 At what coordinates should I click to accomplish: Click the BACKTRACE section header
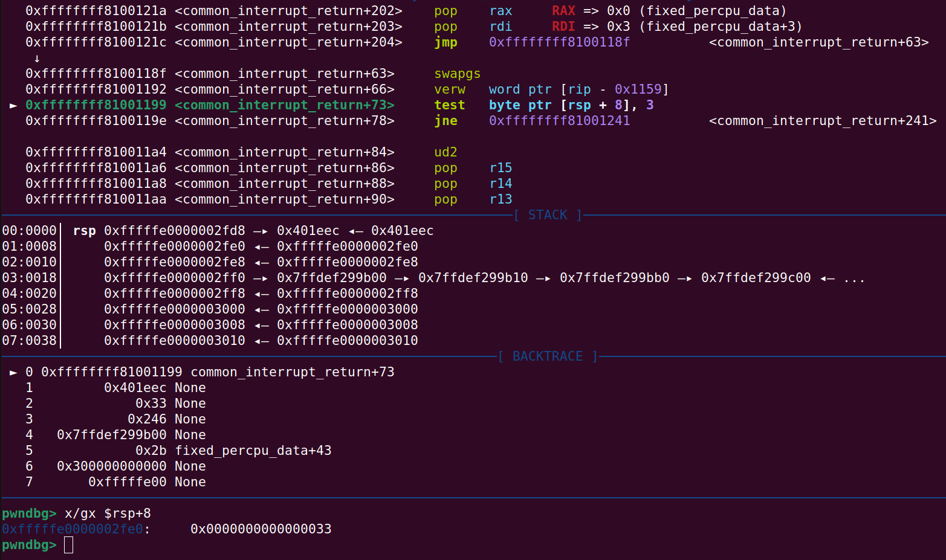(x=548, y=356)
